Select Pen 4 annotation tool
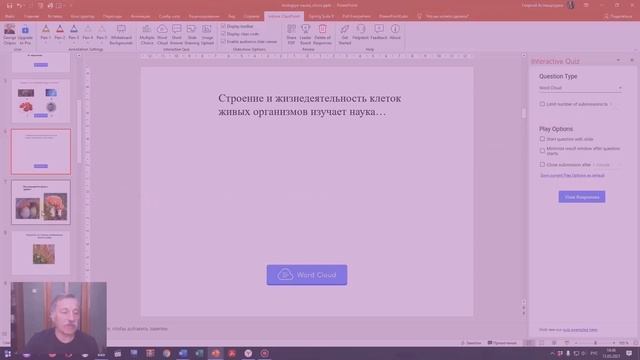 (88, 32)
